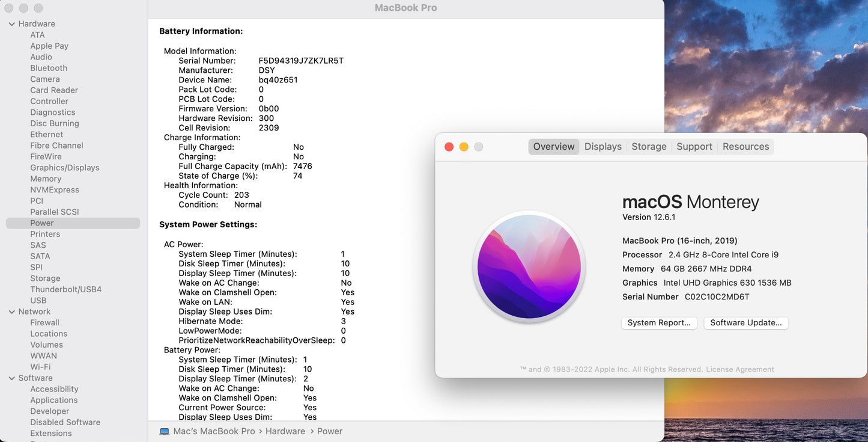Switch to the Displays tab
Image resolution: width=868 pixels, height=442 pixels.
602,146
